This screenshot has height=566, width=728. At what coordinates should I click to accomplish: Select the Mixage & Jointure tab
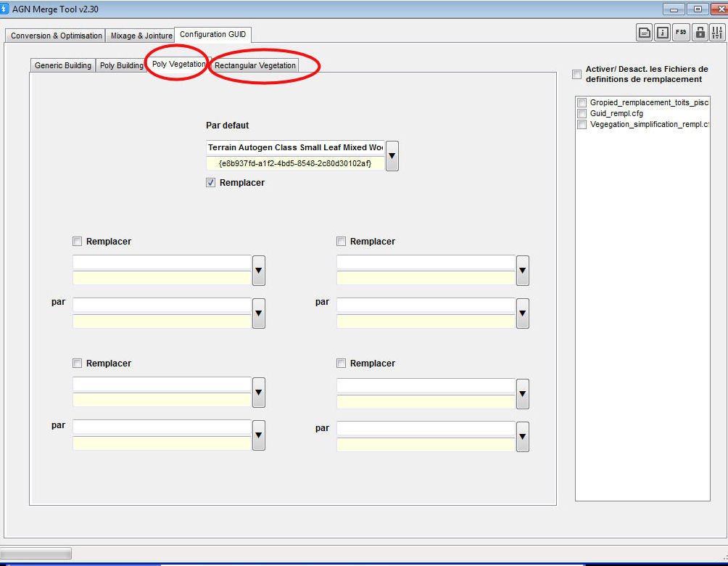coord(141,36)
